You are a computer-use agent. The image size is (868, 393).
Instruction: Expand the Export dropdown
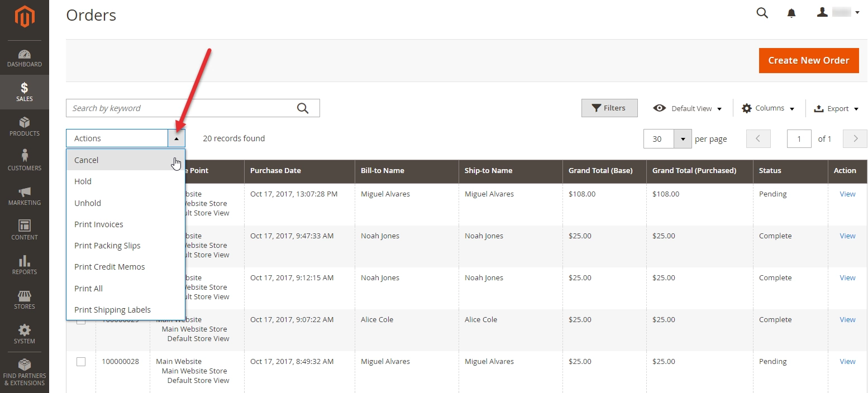pyautogui.click(x=836, y=109)
